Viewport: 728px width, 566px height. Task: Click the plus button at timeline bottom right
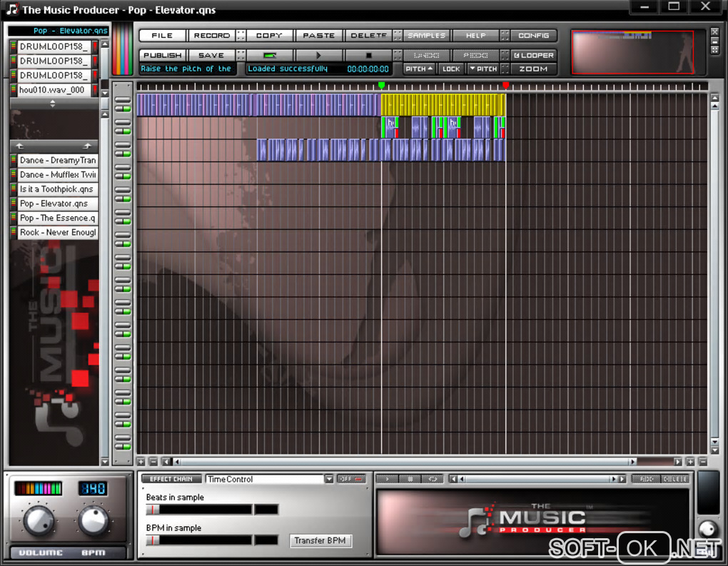690,462
